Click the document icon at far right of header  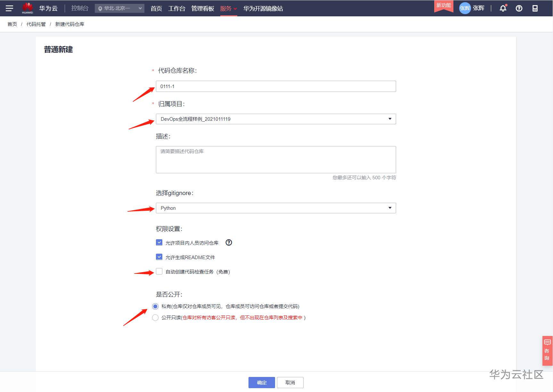(535, 8)
